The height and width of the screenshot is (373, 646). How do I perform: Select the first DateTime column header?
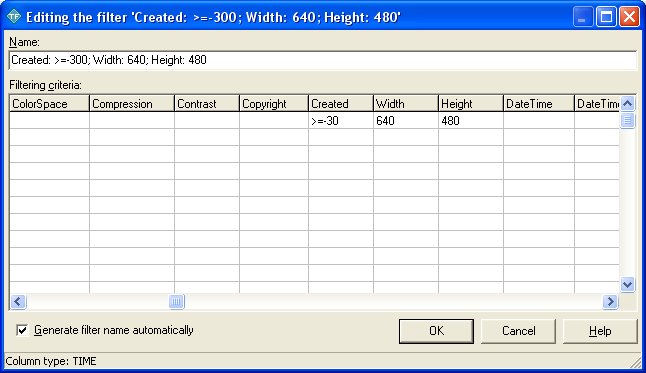pos(539,103)
